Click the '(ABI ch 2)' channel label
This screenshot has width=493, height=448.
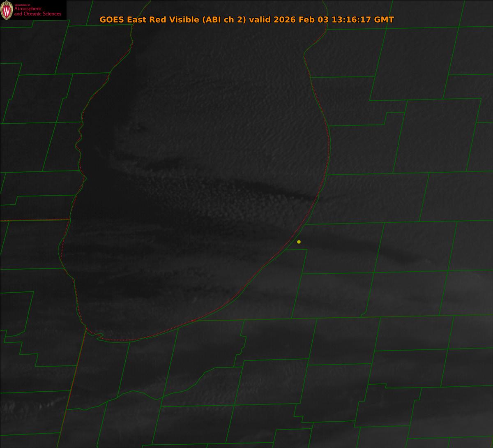click(x=224, y=20)
